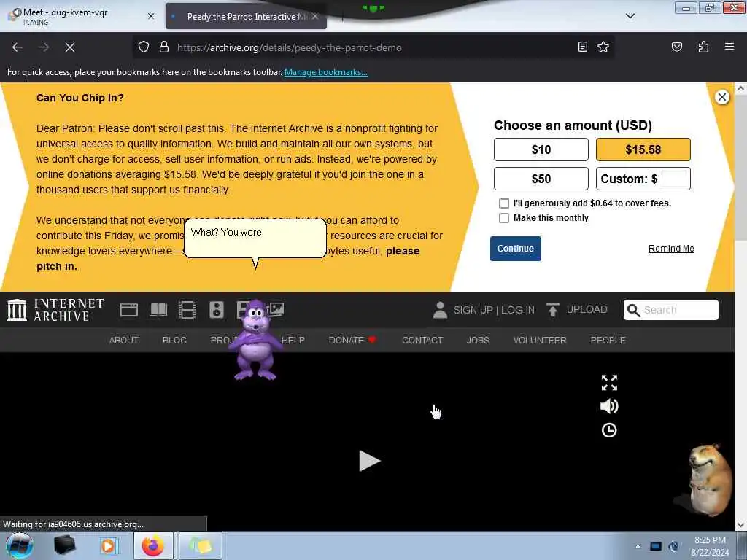
Task: Select the $50 donation amount
Action: (x=541, y=179)
